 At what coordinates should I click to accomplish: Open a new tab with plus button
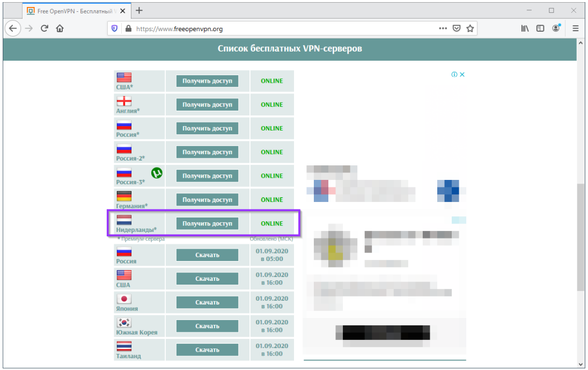pos(139,10)
